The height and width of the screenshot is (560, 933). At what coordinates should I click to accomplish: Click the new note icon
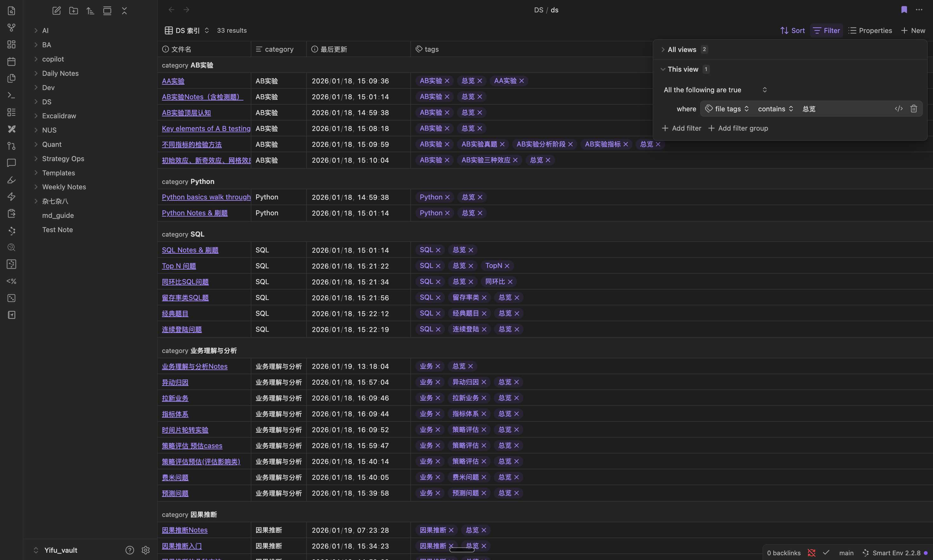56,10
